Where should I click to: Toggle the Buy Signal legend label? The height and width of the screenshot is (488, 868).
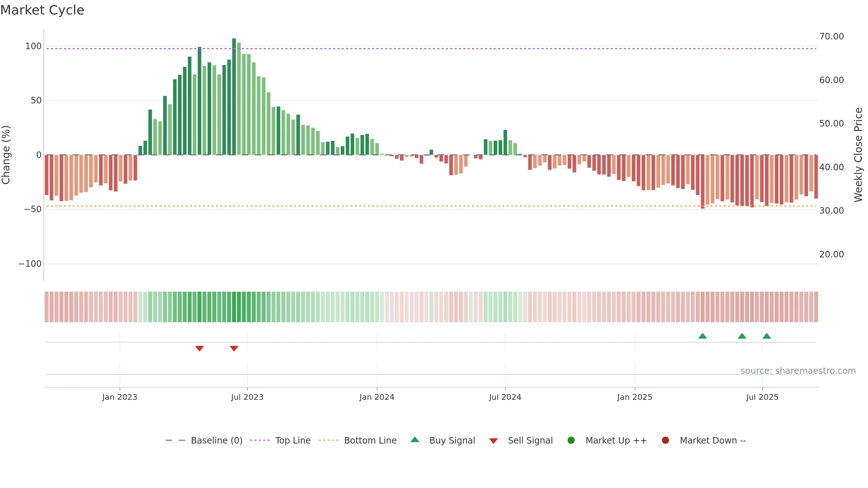click(x=452, y=441)
